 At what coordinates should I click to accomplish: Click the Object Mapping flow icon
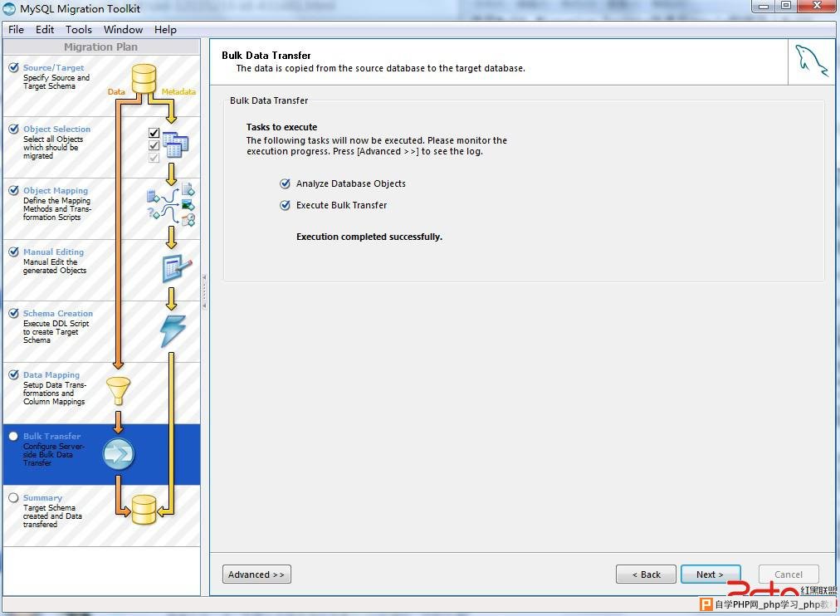pyautogui.click(x=171, y=204)
